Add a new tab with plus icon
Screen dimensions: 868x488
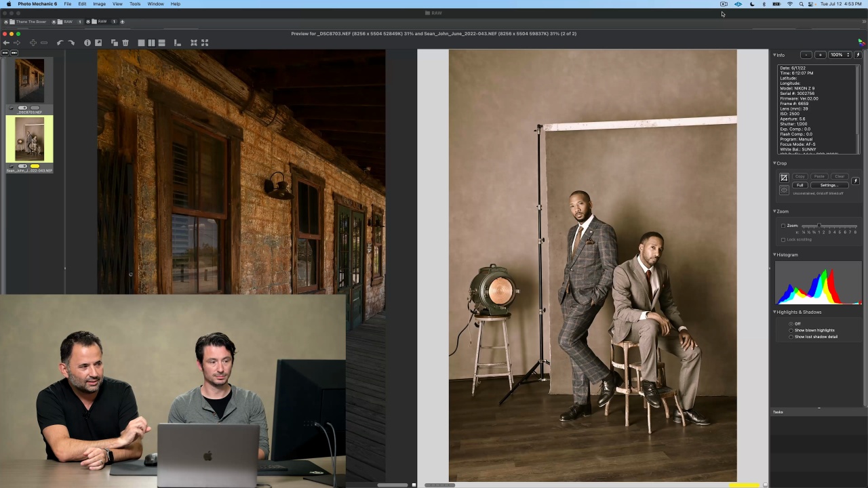[x=122, y=22]
